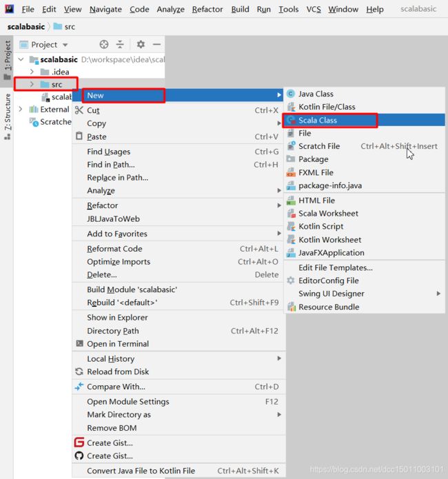448x479 pixels.
Task: Choose Delete... from context menu
Action: (x=179, y=274)
